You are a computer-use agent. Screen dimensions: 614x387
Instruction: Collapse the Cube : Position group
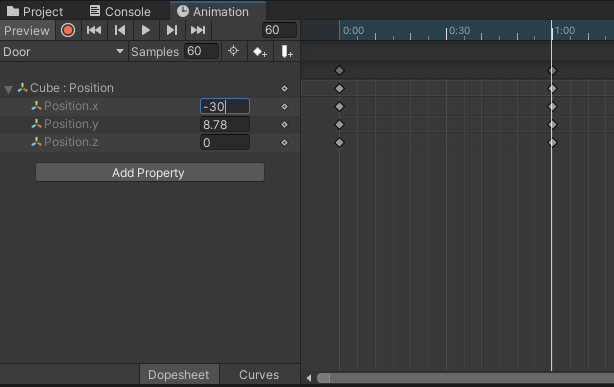coord(8,89)
